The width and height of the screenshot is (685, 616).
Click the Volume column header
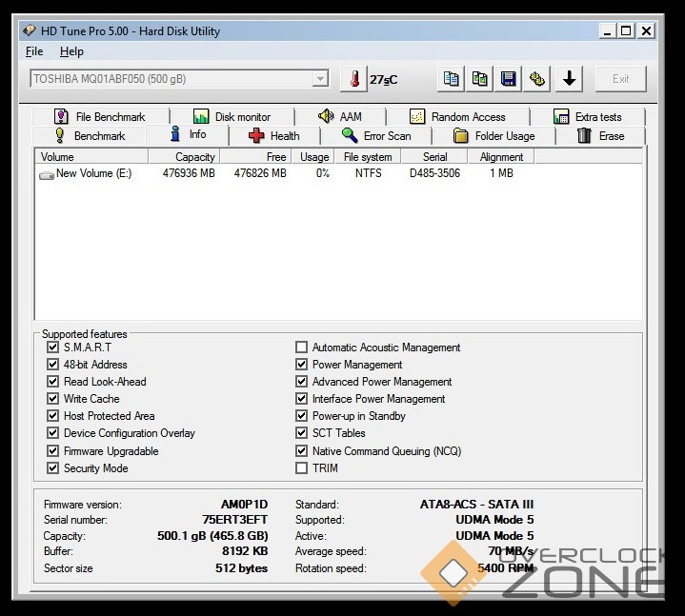[x=91, y=157]
